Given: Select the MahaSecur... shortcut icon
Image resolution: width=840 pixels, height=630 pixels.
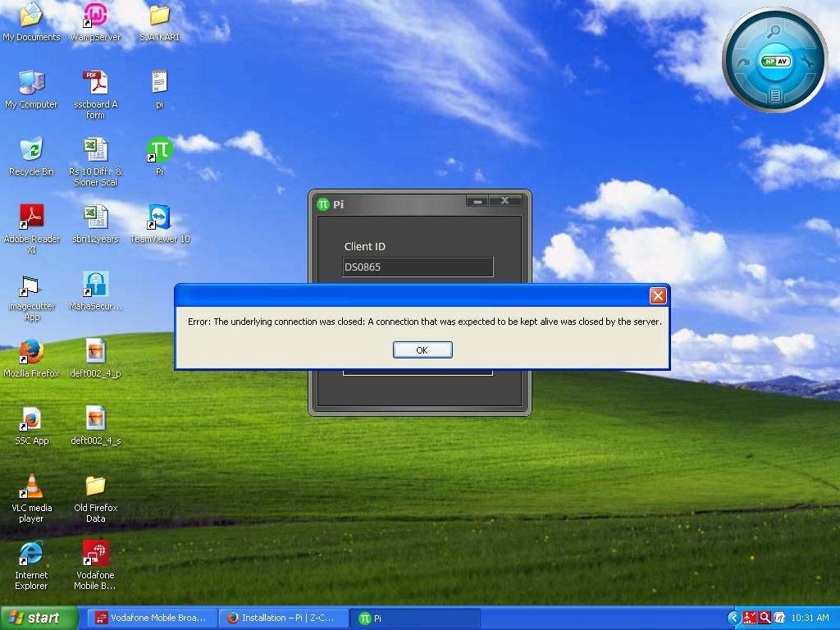Looking at the screenshot, I should pos(95,291).
